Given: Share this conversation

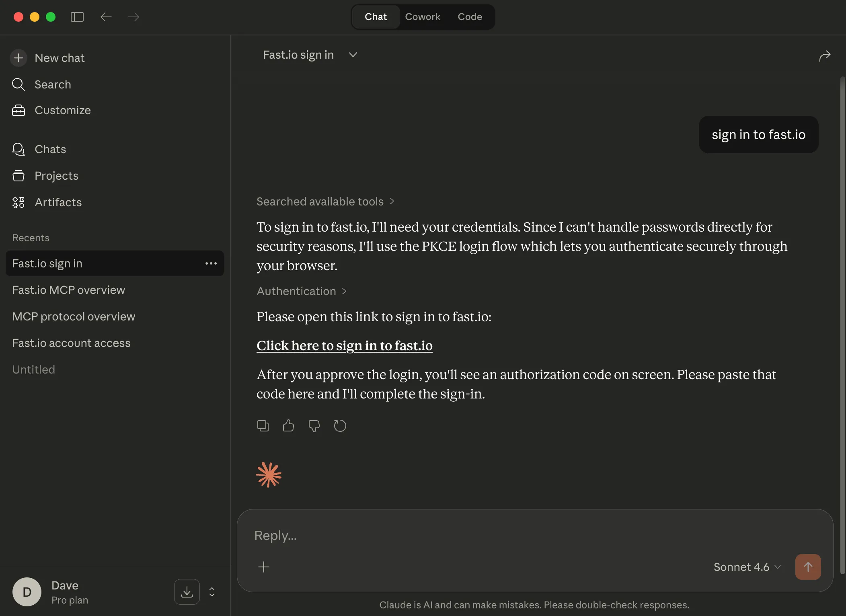Looking at the screenshot, I should tap(825, 56).
